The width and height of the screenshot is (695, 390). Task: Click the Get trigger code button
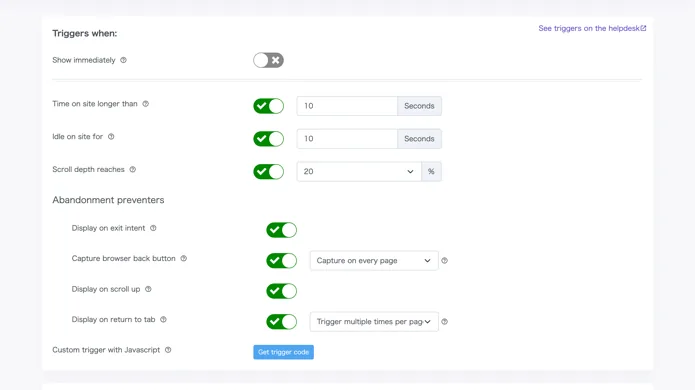click(284, 352)
